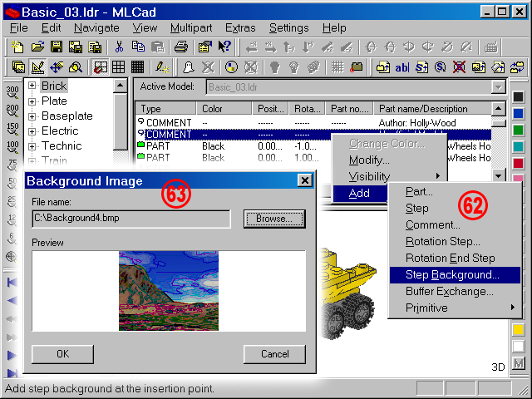Expand the Brick tree node
The width and height of the screenshot is (532, 399).
pos(32,86)
